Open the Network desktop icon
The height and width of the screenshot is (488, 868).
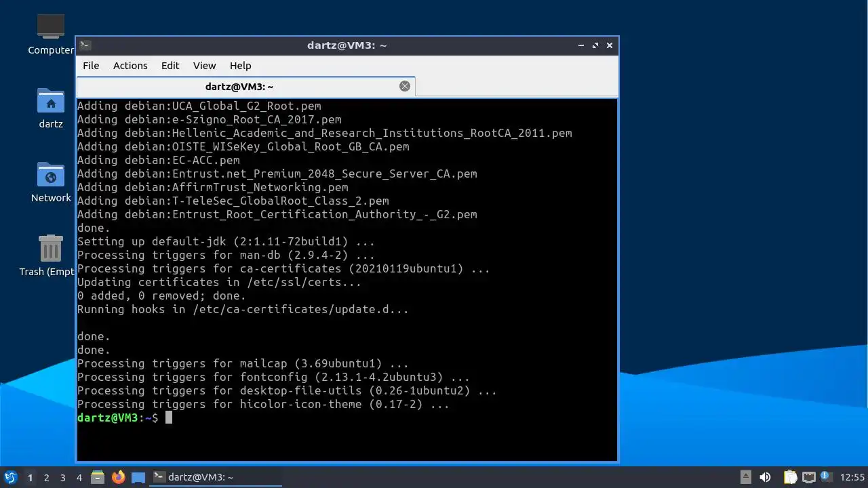pos(51,182)
